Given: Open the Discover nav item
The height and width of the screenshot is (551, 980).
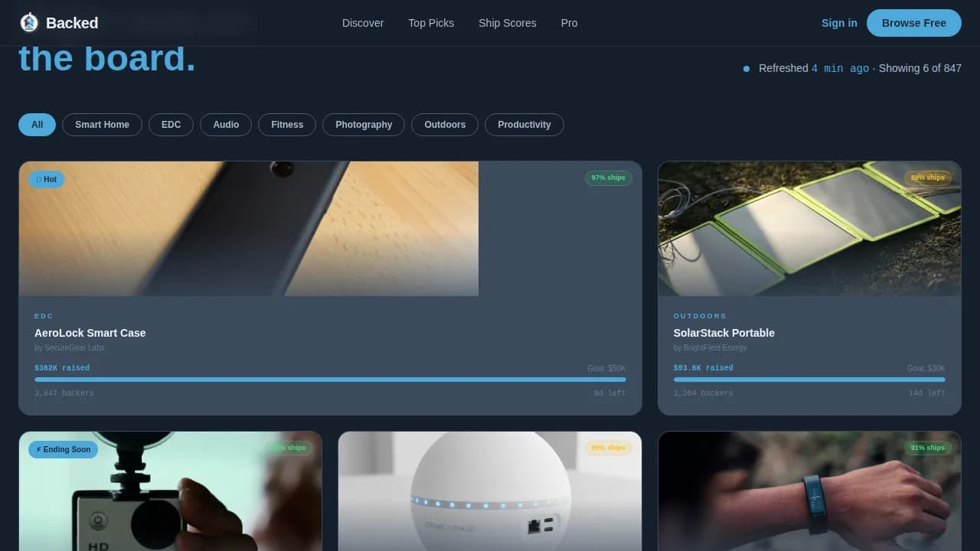Looking at the screenshot, I should 363,23.
